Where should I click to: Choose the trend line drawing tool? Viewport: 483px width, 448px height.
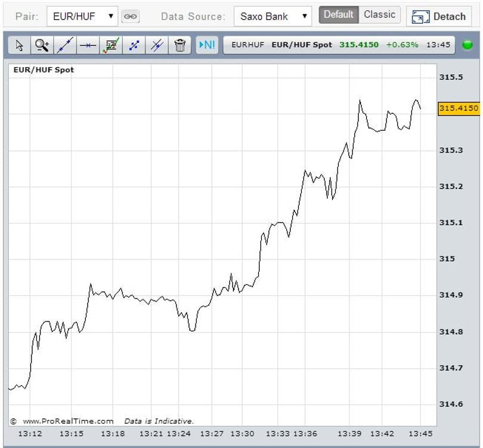65,45
